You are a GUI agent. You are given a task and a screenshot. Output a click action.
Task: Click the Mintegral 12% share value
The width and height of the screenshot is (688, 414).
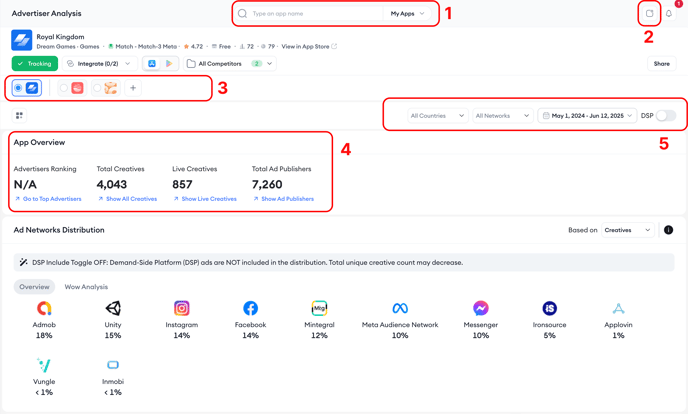point(319,335)
